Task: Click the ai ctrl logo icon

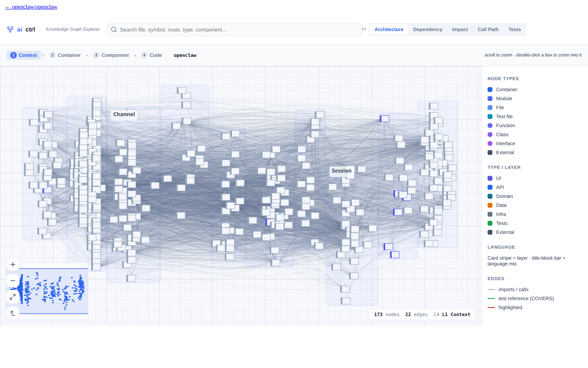Action: coord(10,29)
